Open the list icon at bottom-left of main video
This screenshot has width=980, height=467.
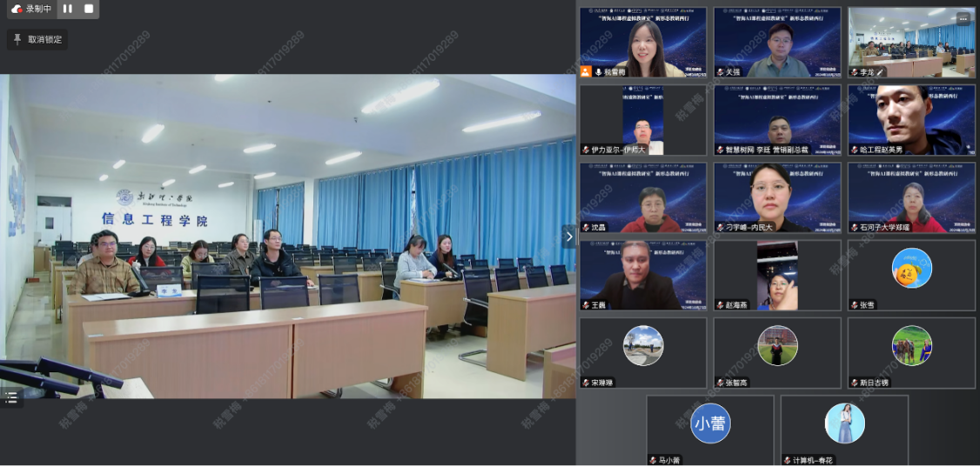click(11, 397)
